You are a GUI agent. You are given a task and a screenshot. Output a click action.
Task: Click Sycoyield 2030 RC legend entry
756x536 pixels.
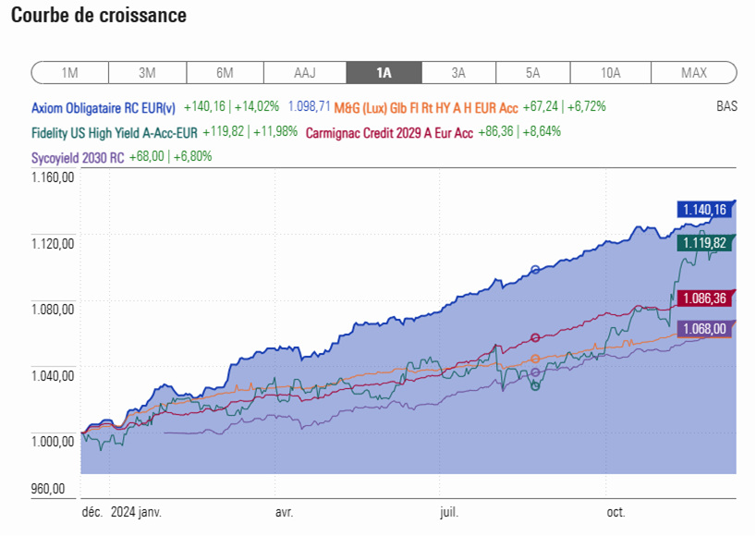78,157
